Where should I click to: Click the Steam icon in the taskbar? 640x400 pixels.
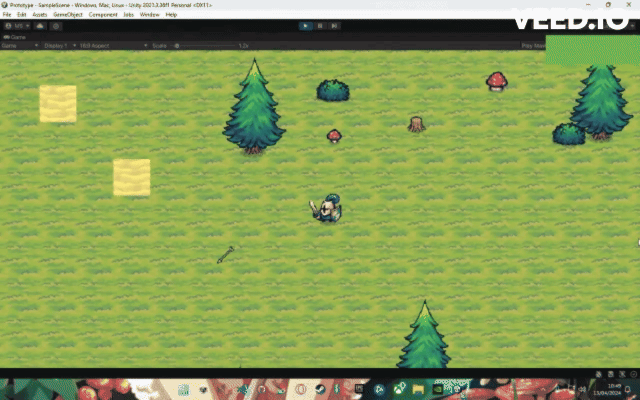pyautogui.click(x=320, y=389)
